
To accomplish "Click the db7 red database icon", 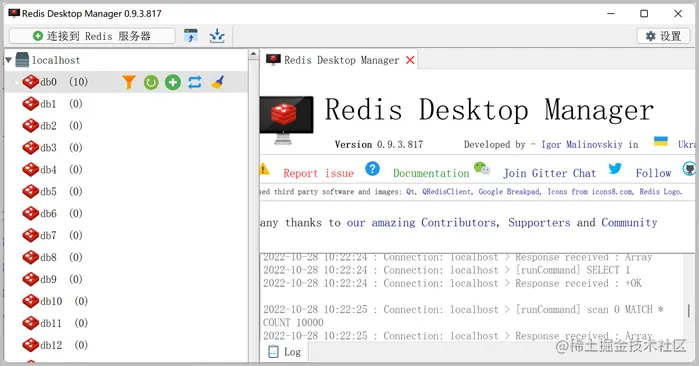I will 30,235.
